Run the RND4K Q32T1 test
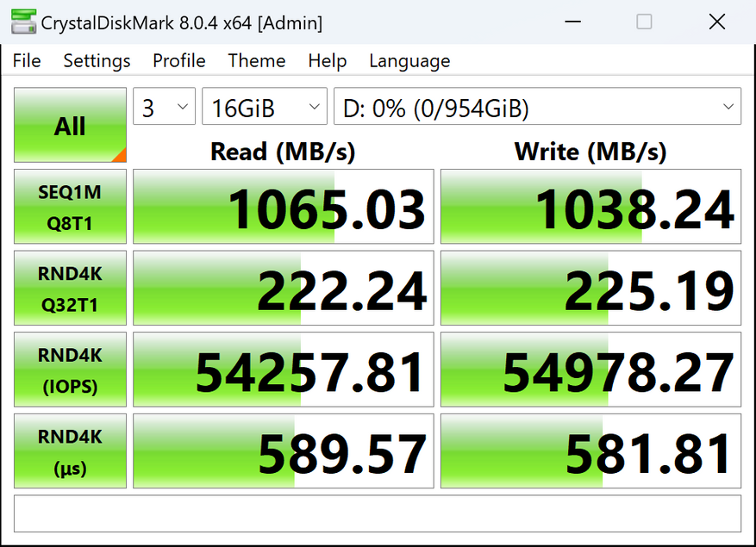756x547 pixels. [x=70, y=288]
